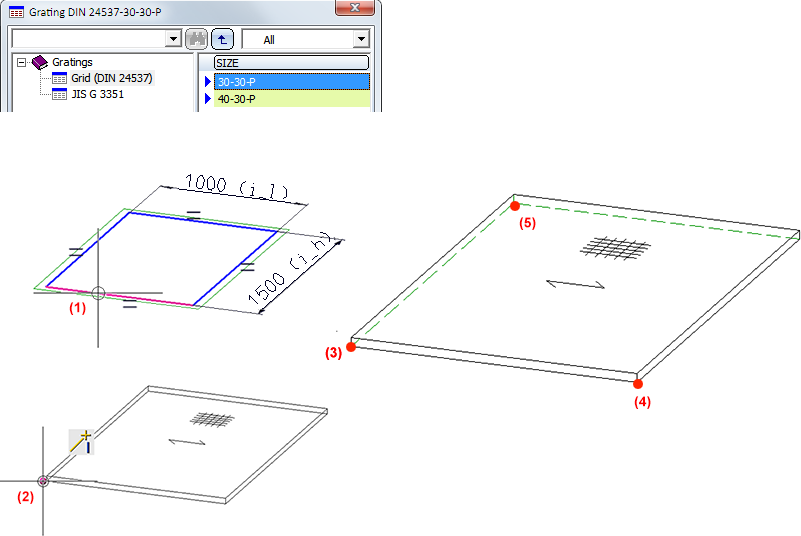This screenshot has height=536, width=801.
Task: Click the JIS G 3351 table icon
Action: [60, 95]
